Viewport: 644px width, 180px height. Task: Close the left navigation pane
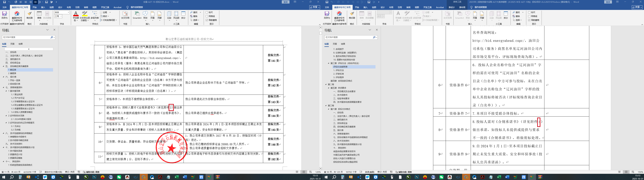pyautogui.click(x=54, y=30)
